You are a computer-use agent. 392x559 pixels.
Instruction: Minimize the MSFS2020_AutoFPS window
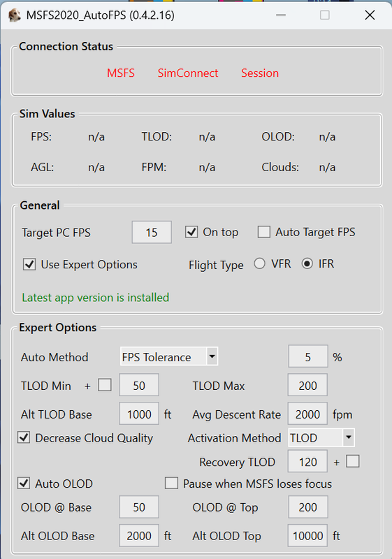[x=281, y=15]
